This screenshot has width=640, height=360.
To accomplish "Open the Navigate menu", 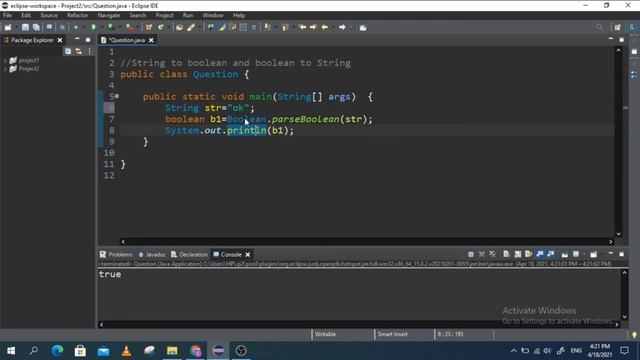I will click(109, 15).
